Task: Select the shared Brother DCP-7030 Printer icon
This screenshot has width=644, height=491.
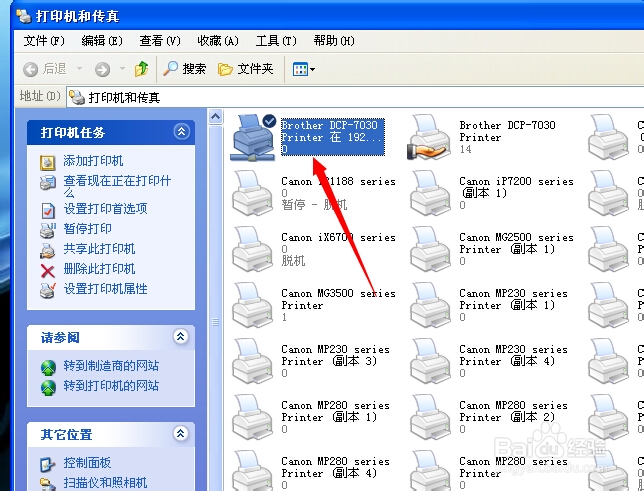Action: [x=429, y=137]
